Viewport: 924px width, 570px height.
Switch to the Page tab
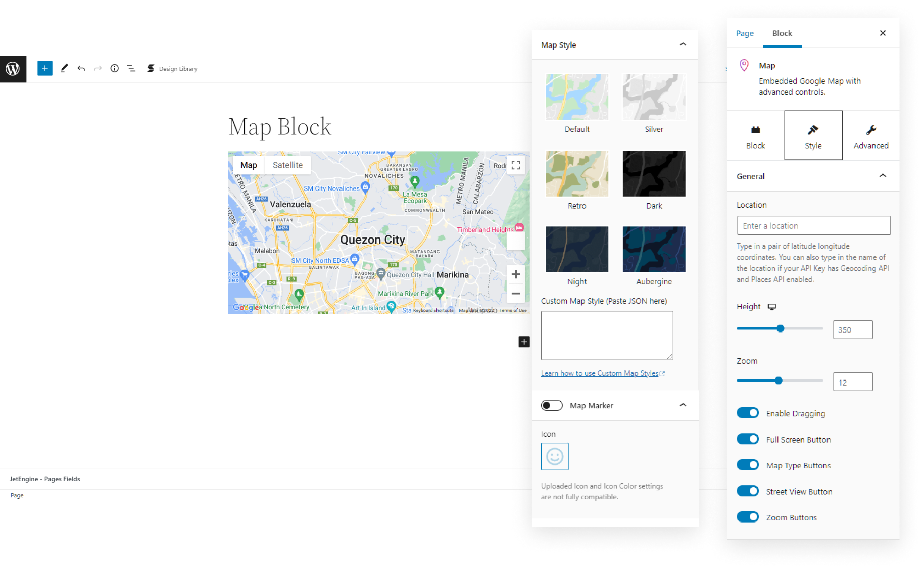click(744, 33)
